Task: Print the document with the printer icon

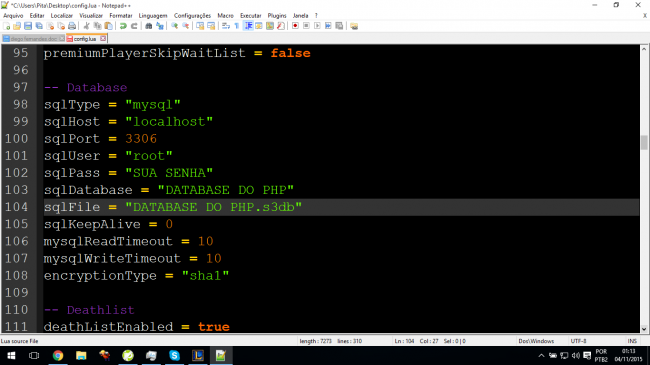Action: point(72,26)
